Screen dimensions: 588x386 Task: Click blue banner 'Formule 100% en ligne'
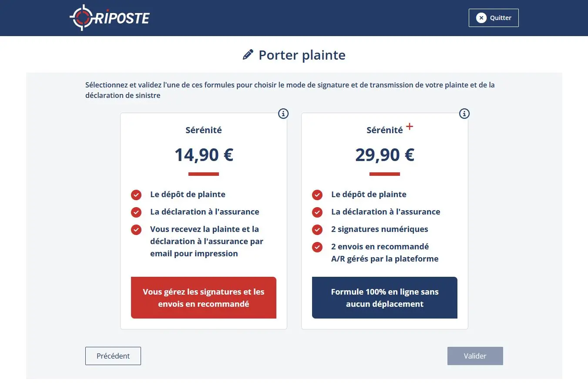point(385,298)
